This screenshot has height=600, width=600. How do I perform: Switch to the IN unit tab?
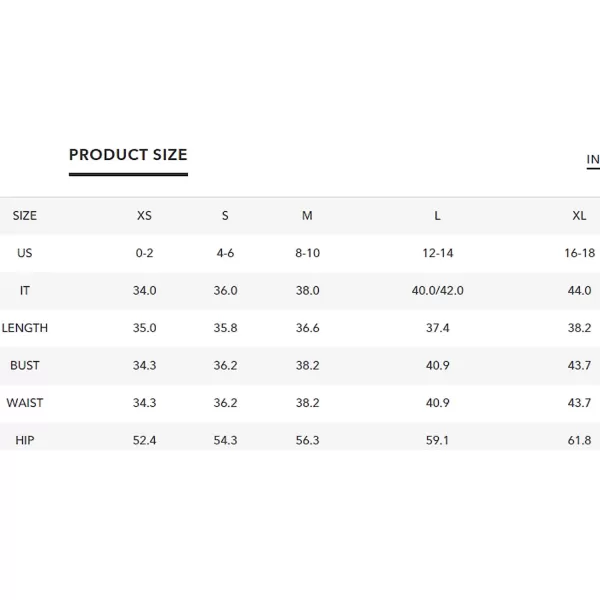coord(593,159)
